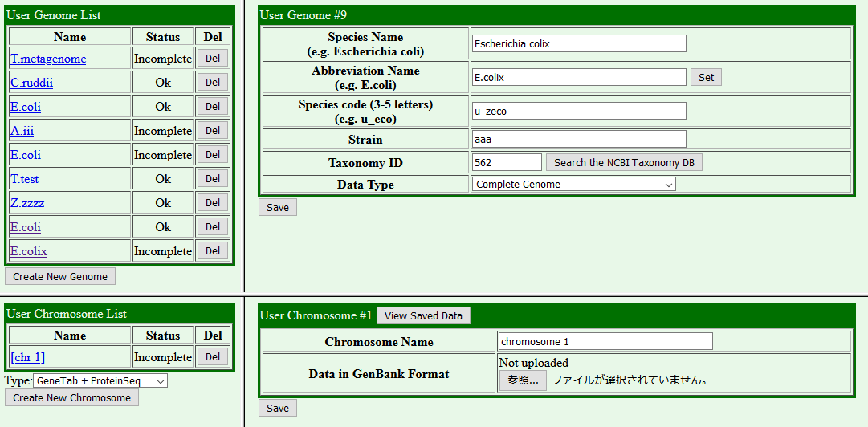Viewport: 868px width, 427px height.
Task: Focus the Species Name text field
Action: click(578, 43)
